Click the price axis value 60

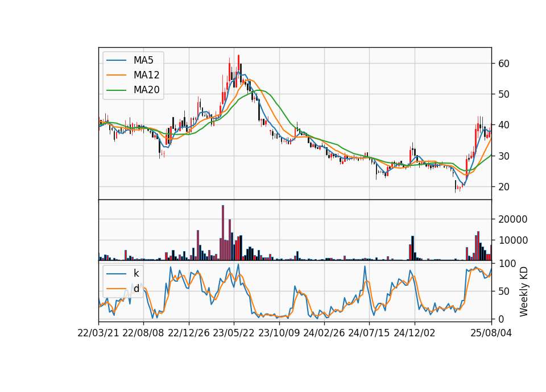[x=504, y=64]
